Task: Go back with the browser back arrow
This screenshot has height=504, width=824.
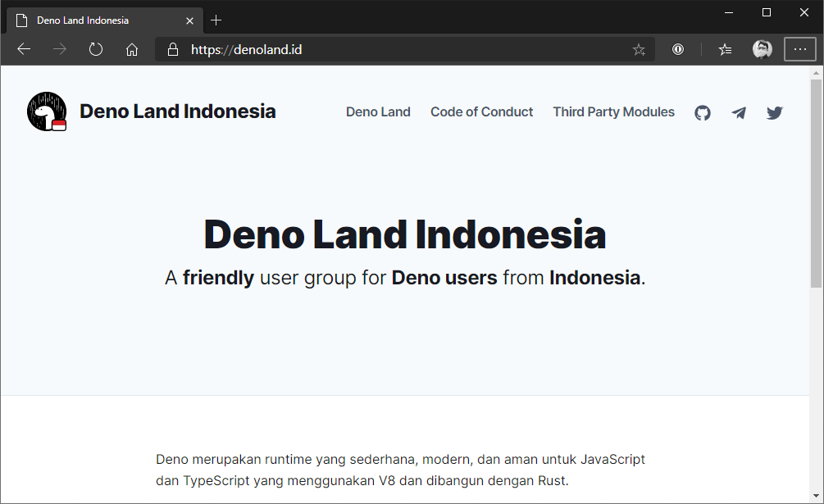Action: click(24, 49)
